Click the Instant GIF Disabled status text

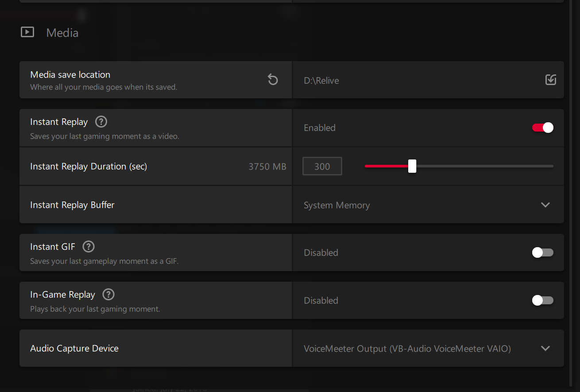321,252
